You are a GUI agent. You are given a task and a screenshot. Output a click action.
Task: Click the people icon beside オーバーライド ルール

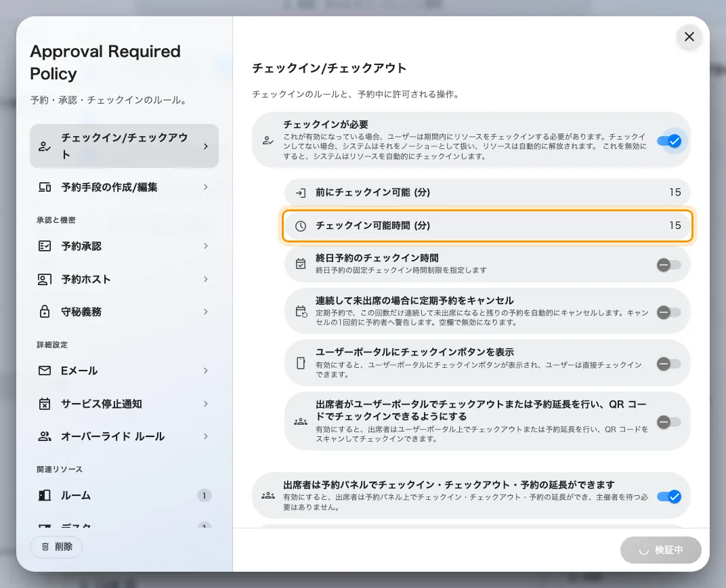(x=45, y=436)
